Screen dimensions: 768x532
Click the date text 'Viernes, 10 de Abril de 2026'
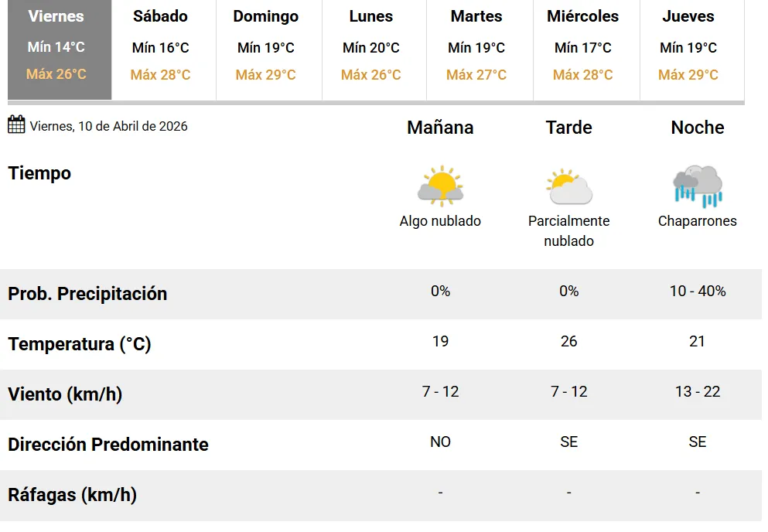pyautogui.click(x=108, y=126)
